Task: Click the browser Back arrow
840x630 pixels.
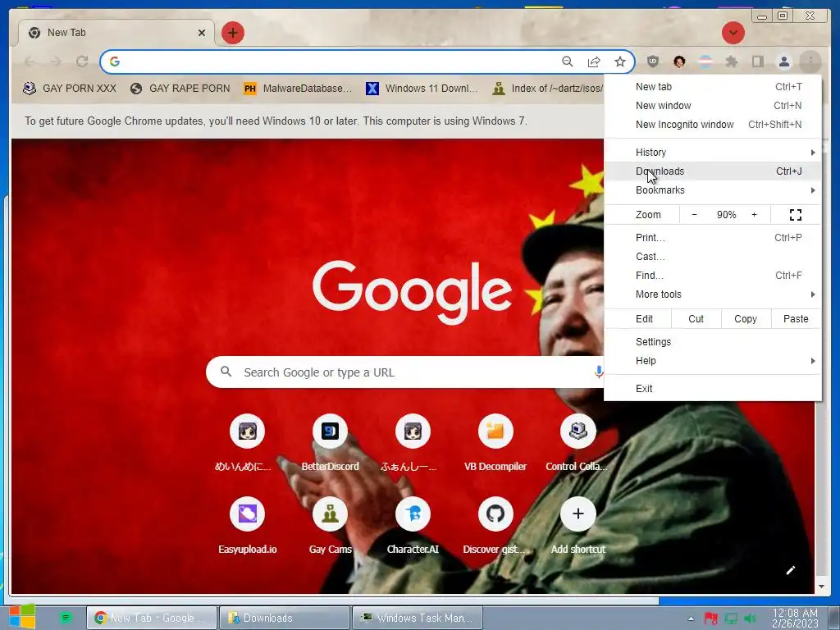Action: click(x=30, y=62)
